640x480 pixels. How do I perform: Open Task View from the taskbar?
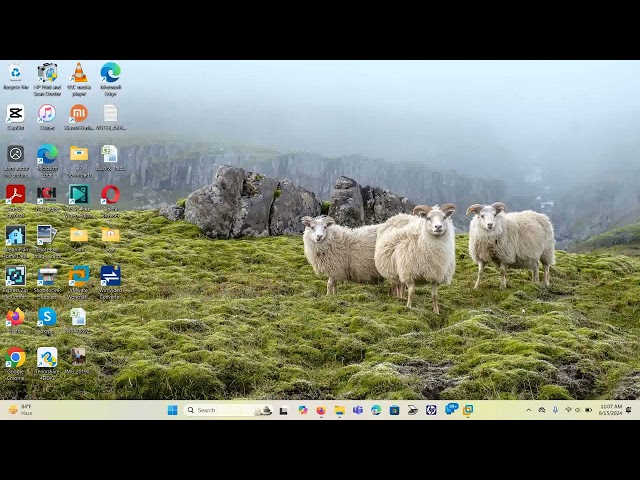click(284, 410)
